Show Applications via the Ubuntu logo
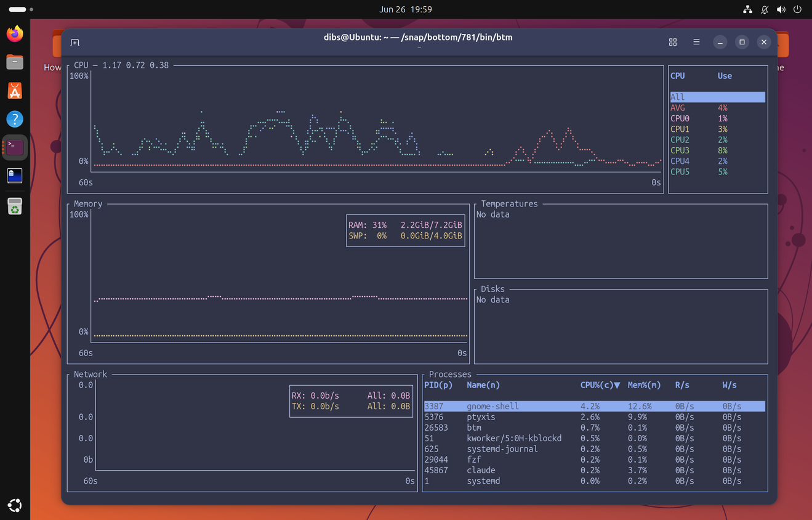The image size is (812, 520). pyautogui.click(x=15, y=505)
